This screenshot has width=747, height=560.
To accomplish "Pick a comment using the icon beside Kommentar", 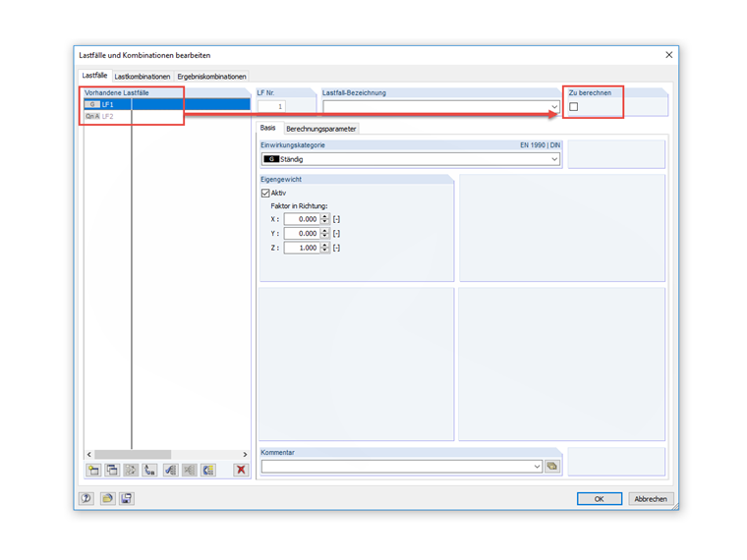I will (x=552, y=467).
